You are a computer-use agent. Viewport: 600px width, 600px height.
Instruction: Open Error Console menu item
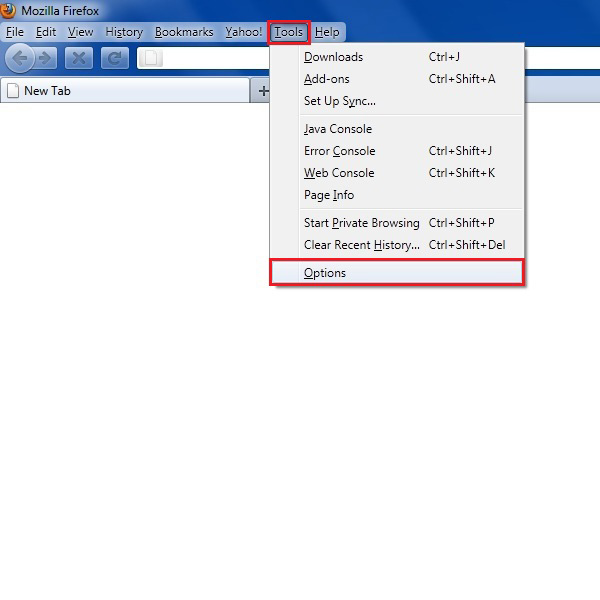tap(397, 151)
